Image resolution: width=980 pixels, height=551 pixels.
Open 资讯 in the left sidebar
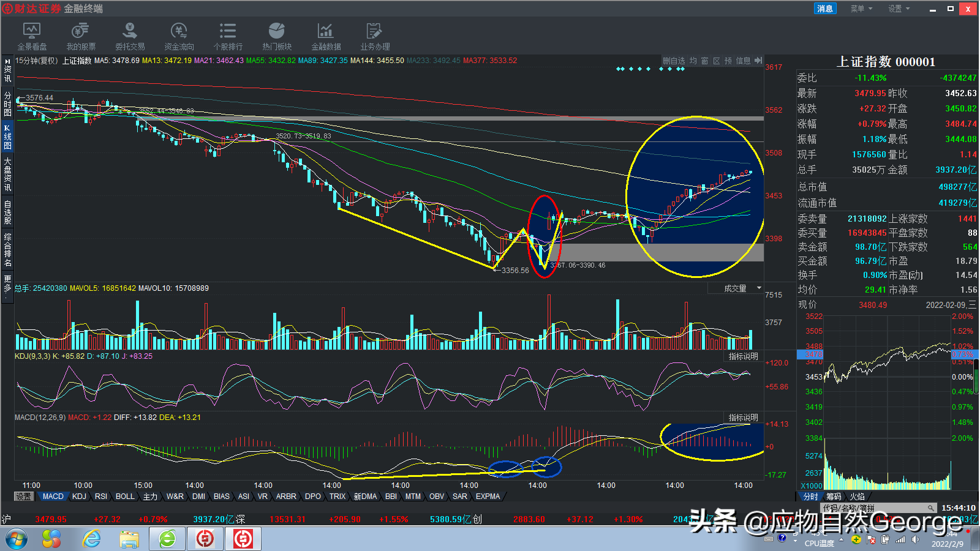click(7, 75)
